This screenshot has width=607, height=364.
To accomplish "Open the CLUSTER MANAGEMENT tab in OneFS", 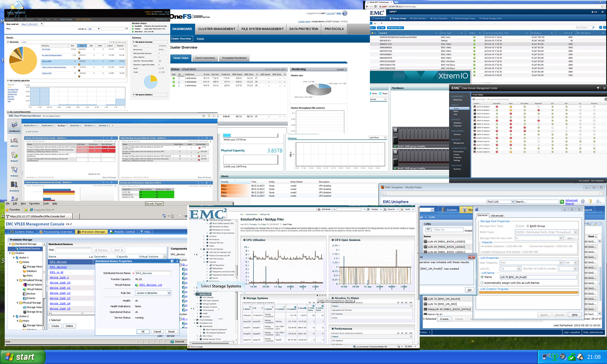I will click(x=216, y=29).
